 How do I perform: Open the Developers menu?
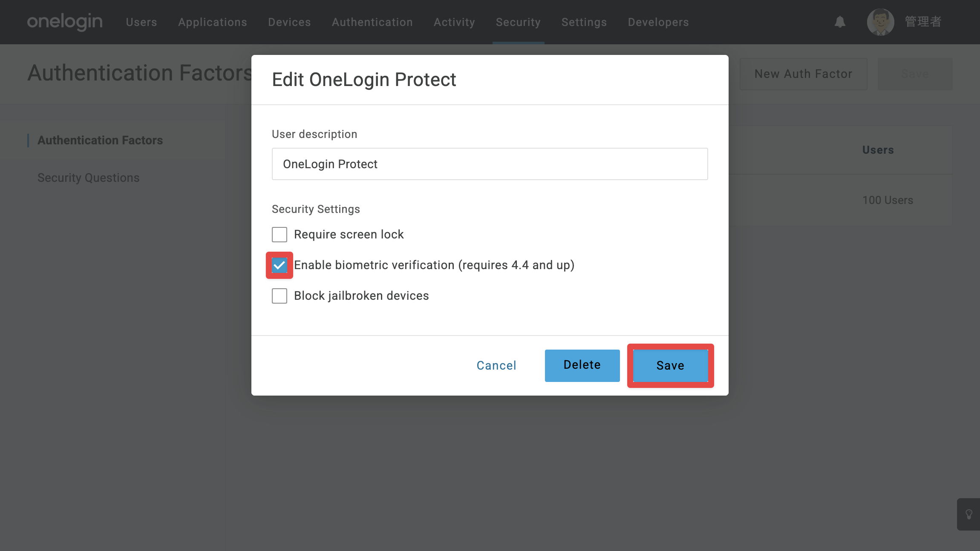coord(658,22)
